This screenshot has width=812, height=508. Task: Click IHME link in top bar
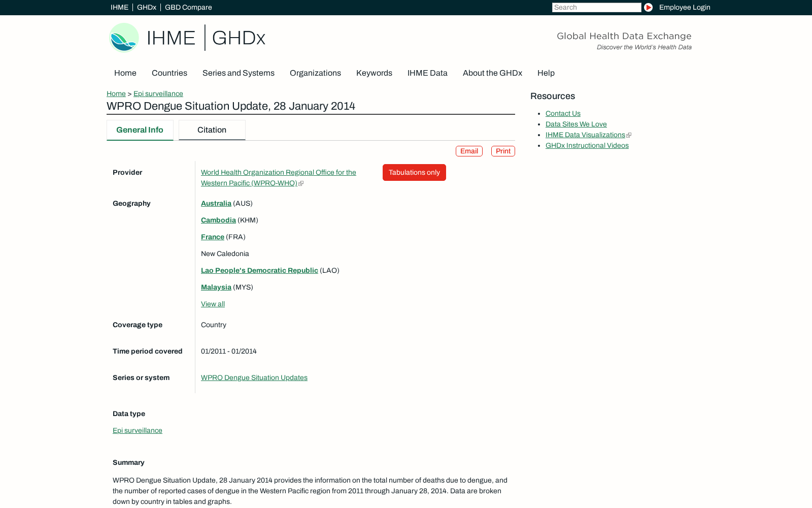(x=119, y=7)
